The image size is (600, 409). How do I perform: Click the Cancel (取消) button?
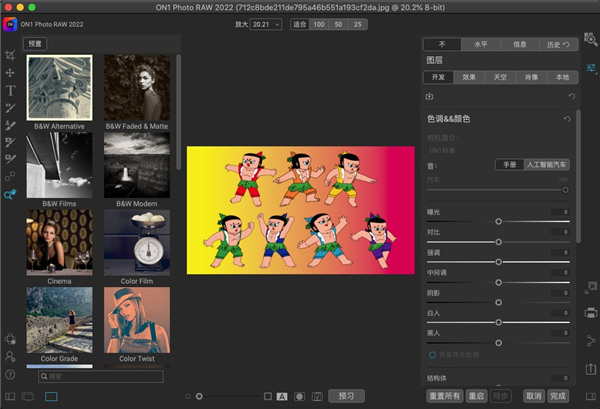pos(534,396)
